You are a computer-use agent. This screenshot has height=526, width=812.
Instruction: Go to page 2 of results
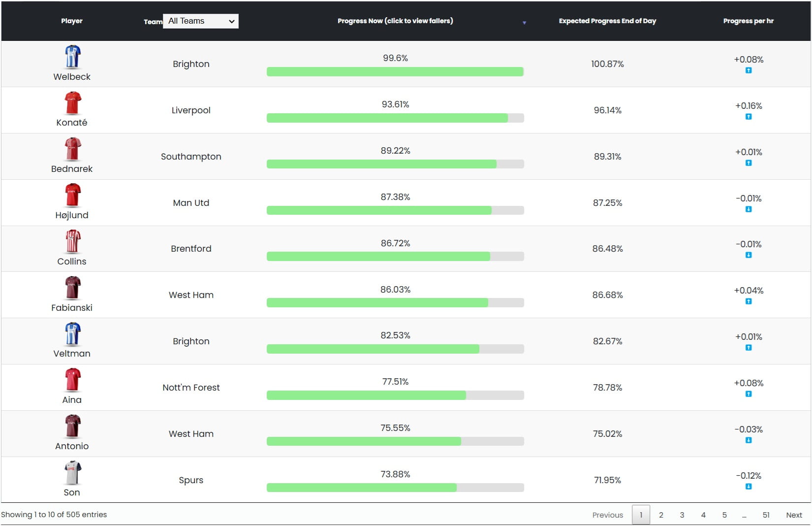tap(661, 515)
